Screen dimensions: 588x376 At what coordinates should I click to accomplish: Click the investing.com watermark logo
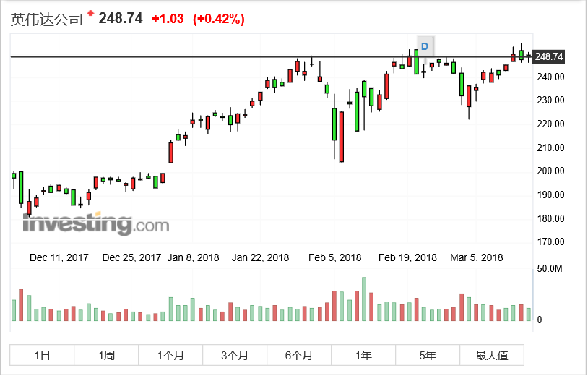pos(95,224)
